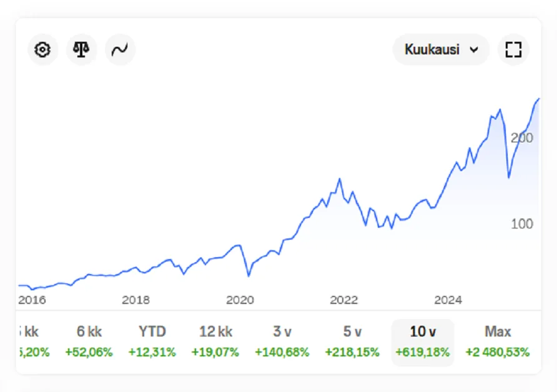Switch to YTD range
The image size is (557, 392).
152,341
